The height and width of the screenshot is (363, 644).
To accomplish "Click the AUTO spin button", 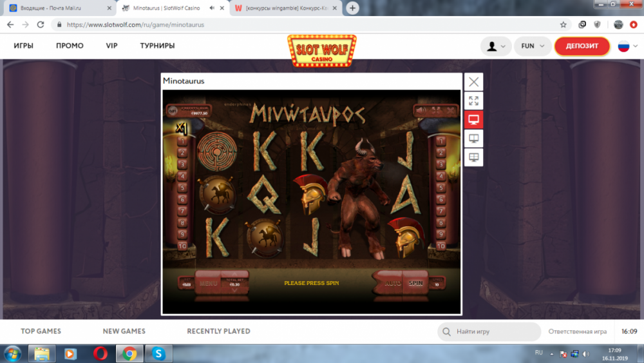I will 392,283.
